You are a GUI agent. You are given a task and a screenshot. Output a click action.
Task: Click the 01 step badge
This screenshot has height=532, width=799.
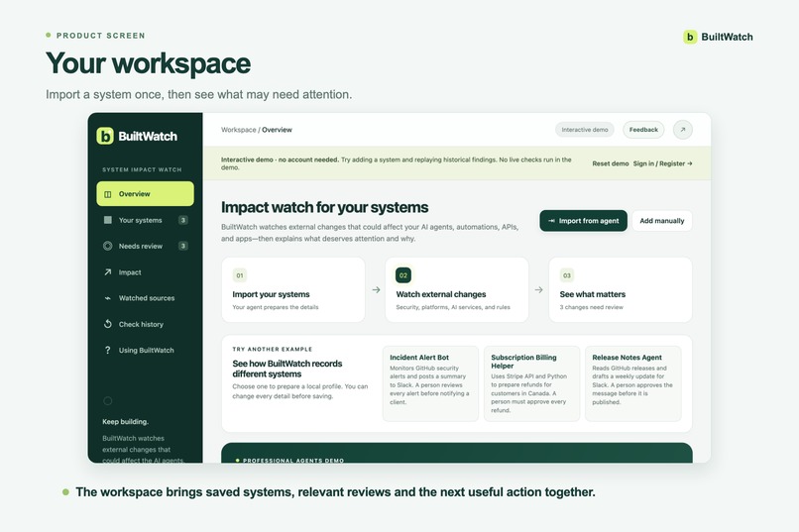click(240, 275)
